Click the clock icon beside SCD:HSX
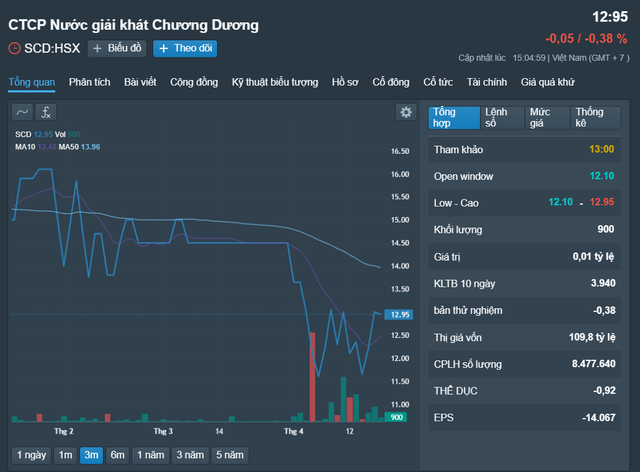This screenshot has height=472, width=640. pos(14,48)
